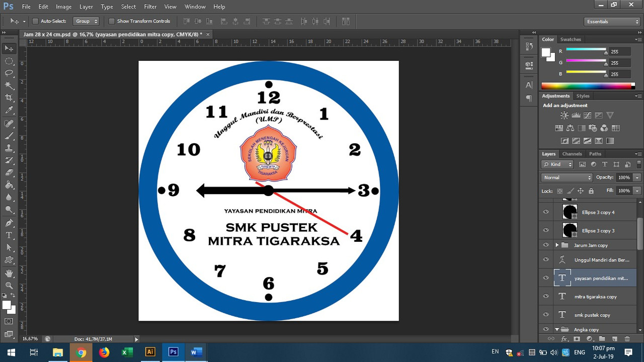Select the Pen tool
This screenshot has width=644, height=362.
9,223
